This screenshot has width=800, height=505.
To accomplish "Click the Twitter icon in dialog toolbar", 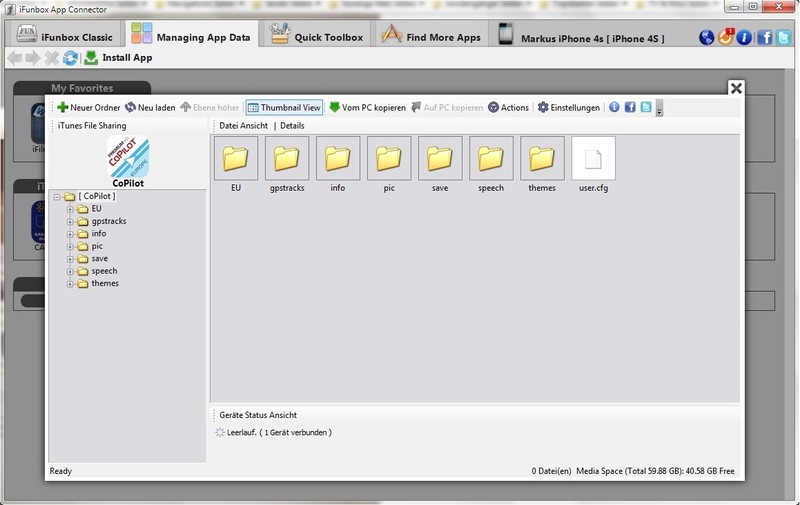I will 646,108.
